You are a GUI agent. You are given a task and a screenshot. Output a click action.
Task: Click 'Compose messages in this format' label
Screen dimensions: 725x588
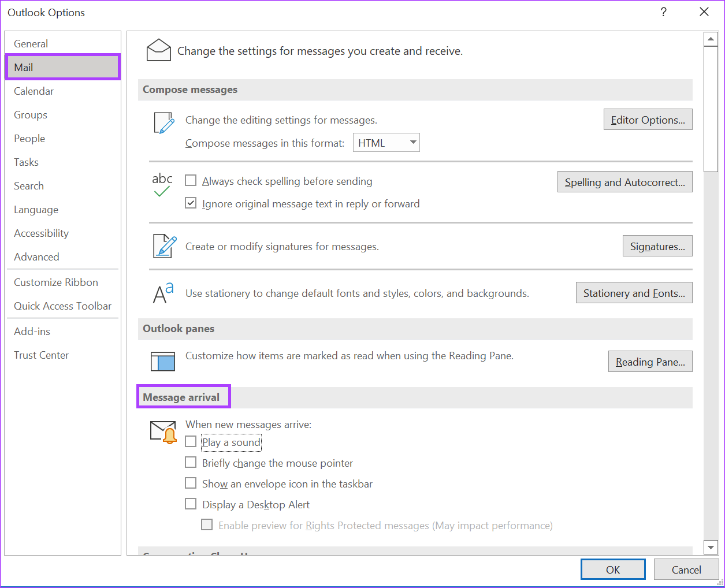tap(265, 143)
